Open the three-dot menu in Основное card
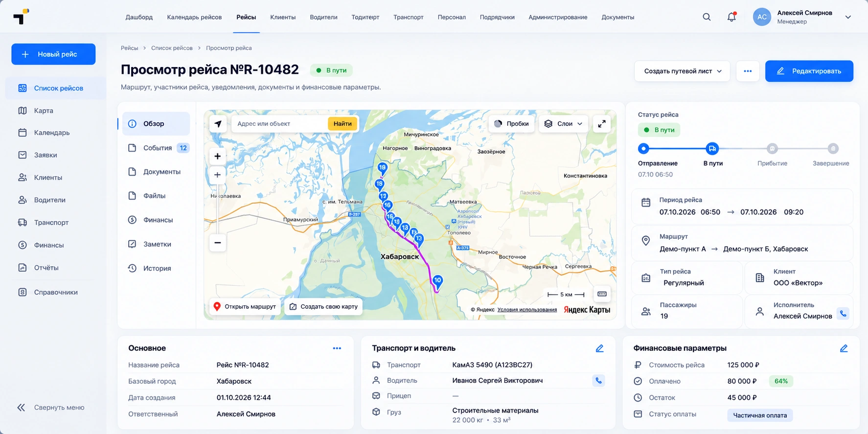 coord(337,348)
